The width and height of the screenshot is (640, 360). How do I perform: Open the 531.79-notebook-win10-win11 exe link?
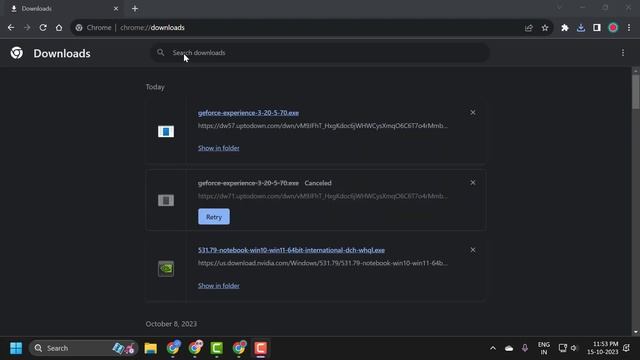pos(291,250)
